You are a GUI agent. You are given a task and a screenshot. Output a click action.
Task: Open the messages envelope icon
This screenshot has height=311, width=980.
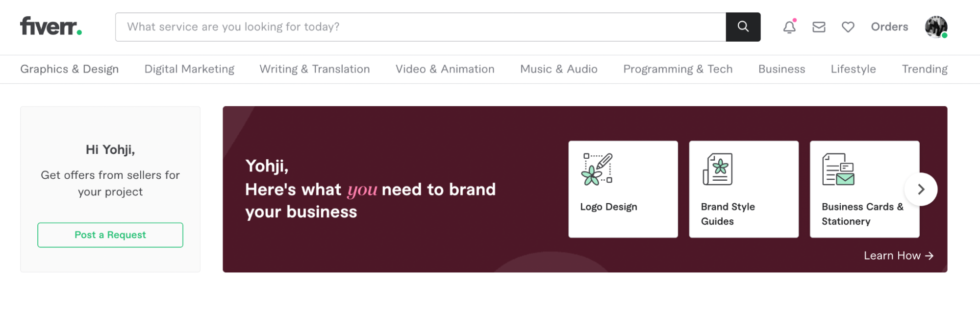(x=819, y=27)
